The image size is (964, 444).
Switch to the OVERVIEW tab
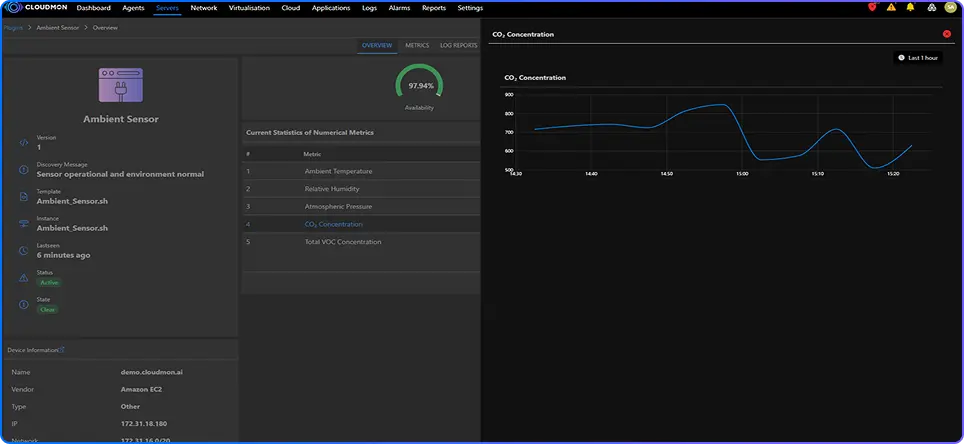pos(377,46)
